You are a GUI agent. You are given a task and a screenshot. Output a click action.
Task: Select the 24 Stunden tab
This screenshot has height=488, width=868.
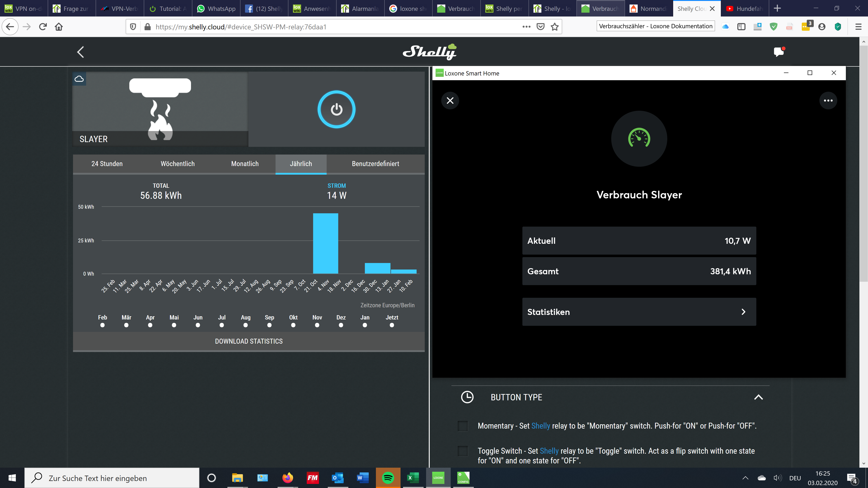pyautogui.click(x=107, y=164)
